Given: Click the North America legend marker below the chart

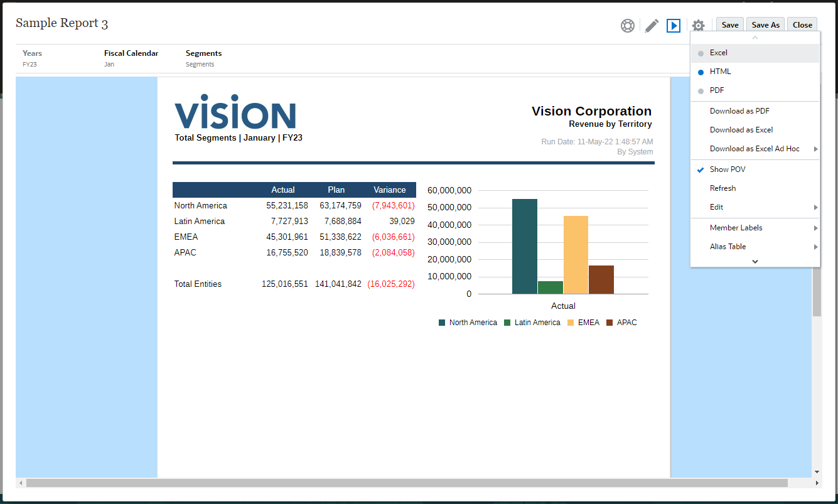Looking at the screenshot, I should tap(441, 322).
